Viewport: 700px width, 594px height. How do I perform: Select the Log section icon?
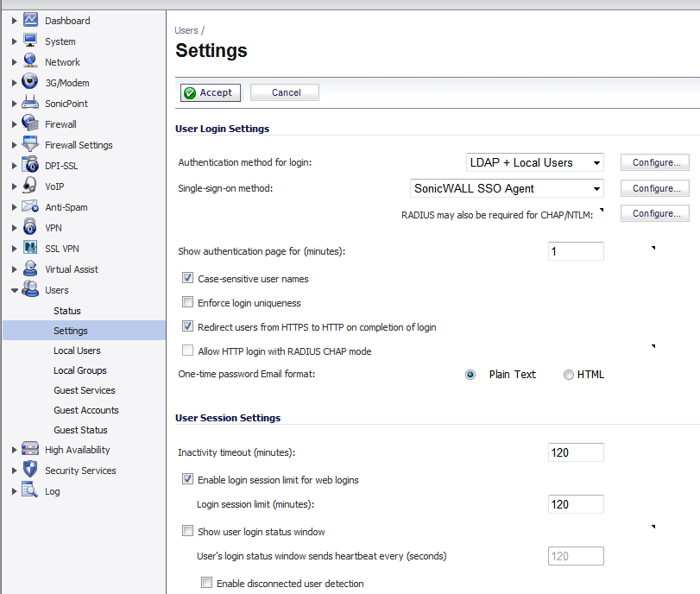pos(27,490)
